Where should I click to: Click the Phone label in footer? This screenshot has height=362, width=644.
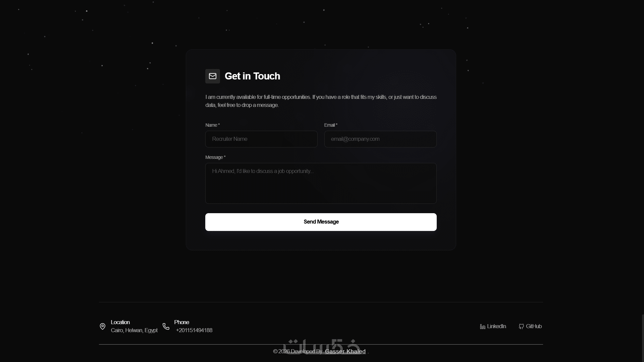tap(181, 322)
